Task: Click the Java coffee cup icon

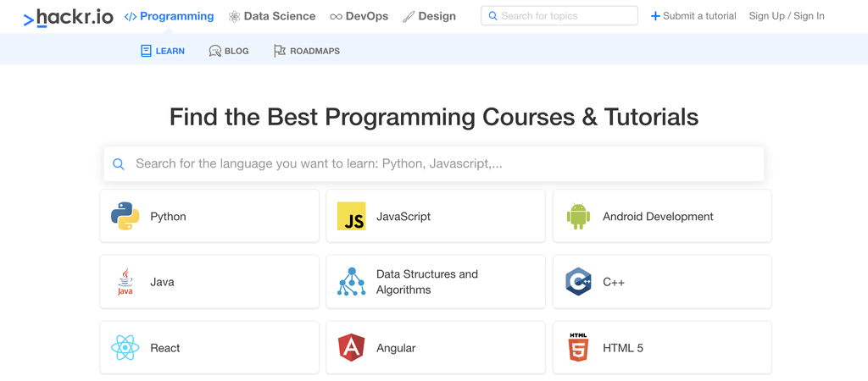Action: point(125,282)
